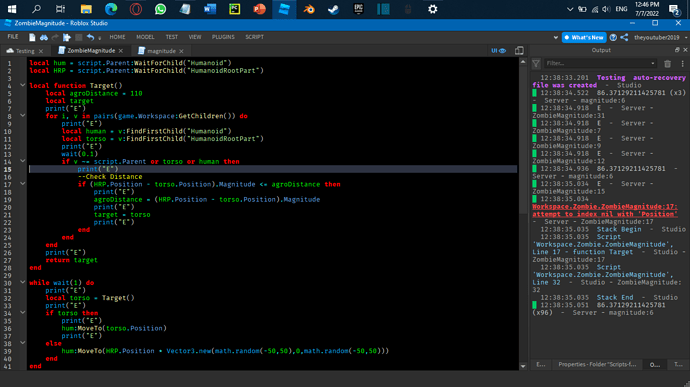Open the Output filter dropdown arrow
Image resolution: width=690 pixels, height=387 pixels.
click(653, 64)
